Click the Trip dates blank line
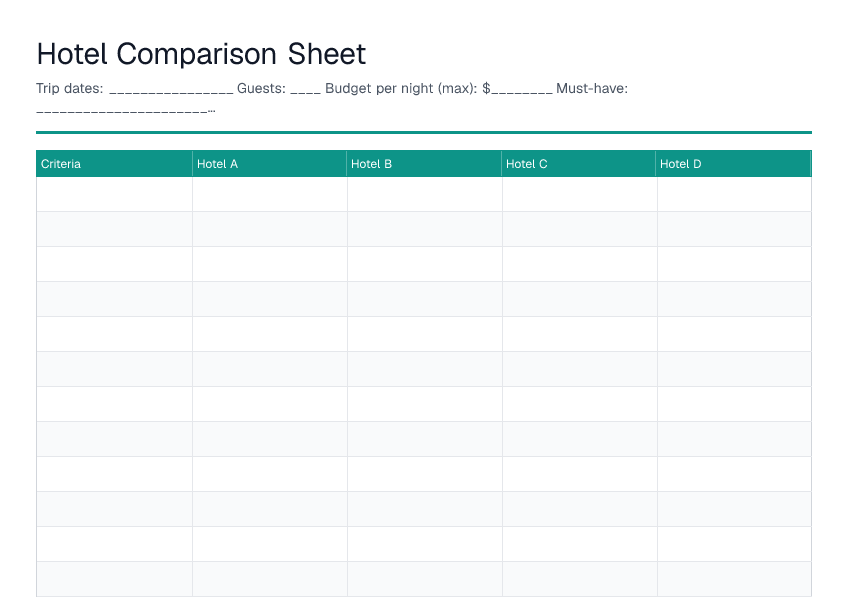Image resolution: width=848 pixels, height=600 pixels. click(171, 92)
